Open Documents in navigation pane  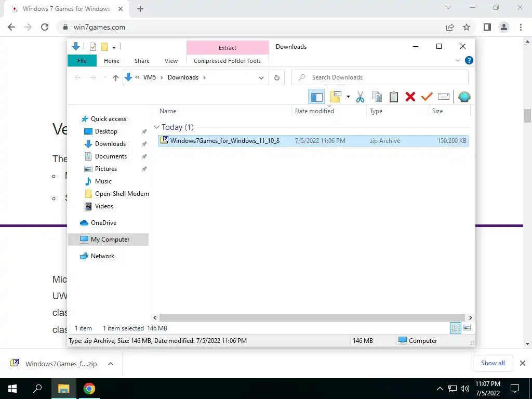click(x=111, y=156)
